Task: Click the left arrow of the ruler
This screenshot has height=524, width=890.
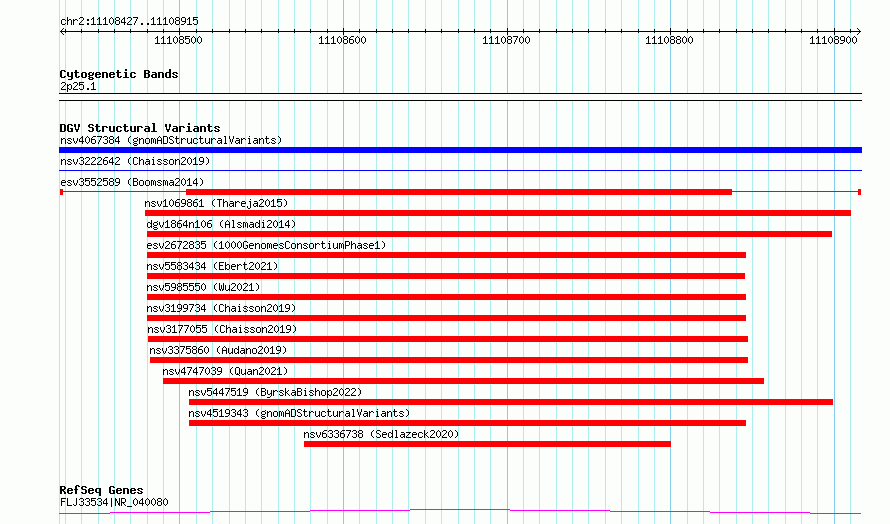Action: (x=63, y=32)
